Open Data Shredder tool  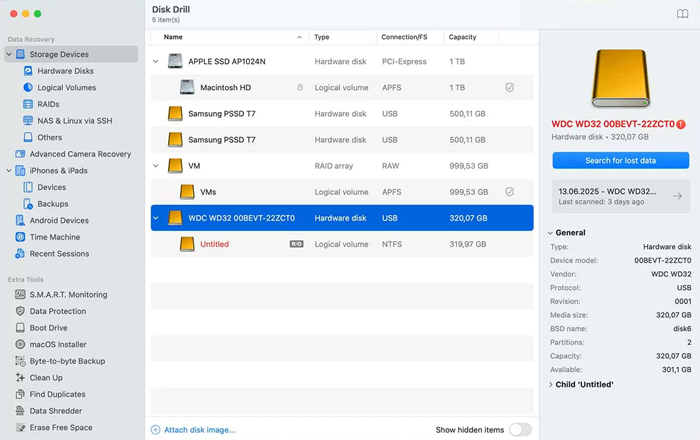point(55,411)
